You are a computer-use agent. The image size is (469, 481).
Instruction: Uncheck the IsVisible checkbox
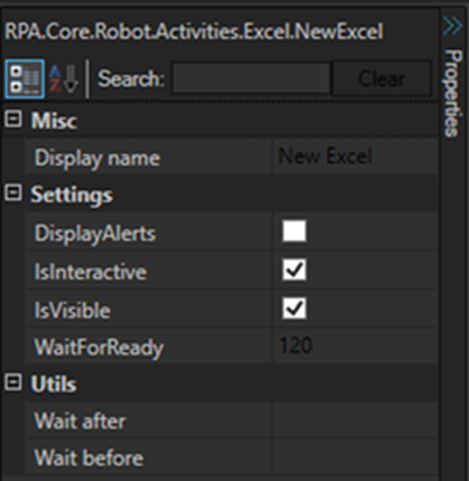pyautogui.click(x=294, y=308)
